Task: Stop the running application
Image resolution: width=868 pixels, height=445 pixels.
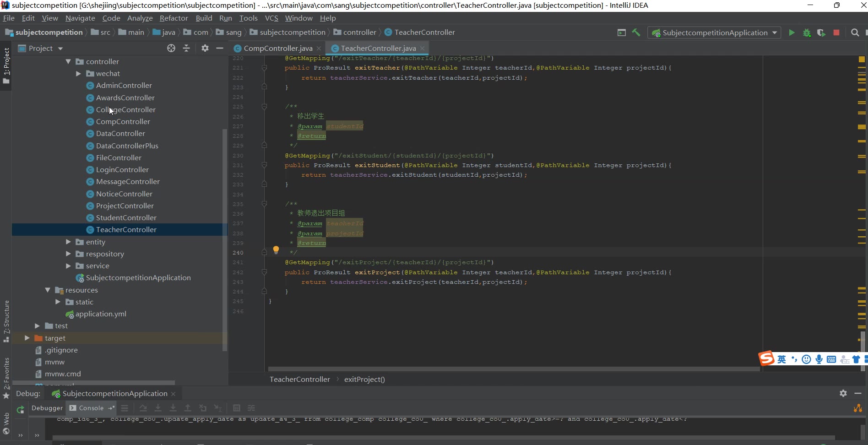Action: (x=836, y=33)
